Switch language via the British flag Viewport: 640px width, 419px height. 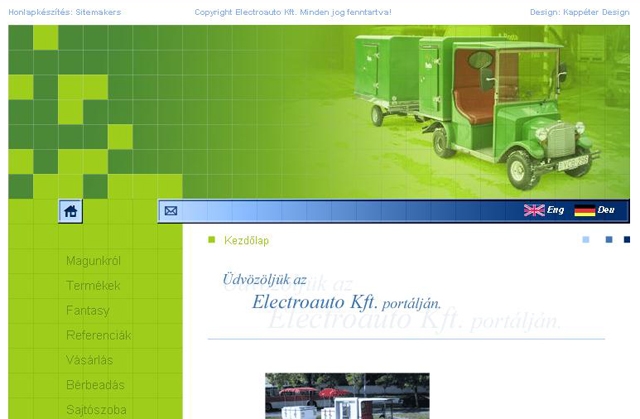pos(534,210)
